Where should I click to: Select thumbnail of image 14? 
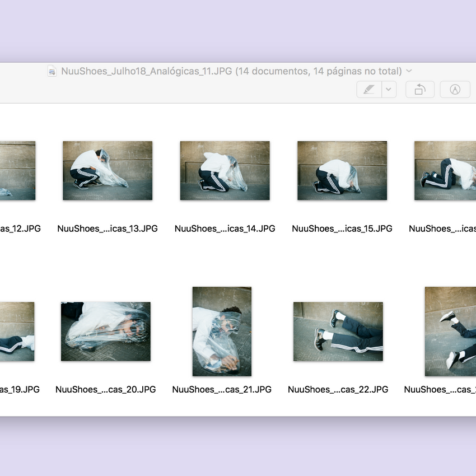click(225, 171)
